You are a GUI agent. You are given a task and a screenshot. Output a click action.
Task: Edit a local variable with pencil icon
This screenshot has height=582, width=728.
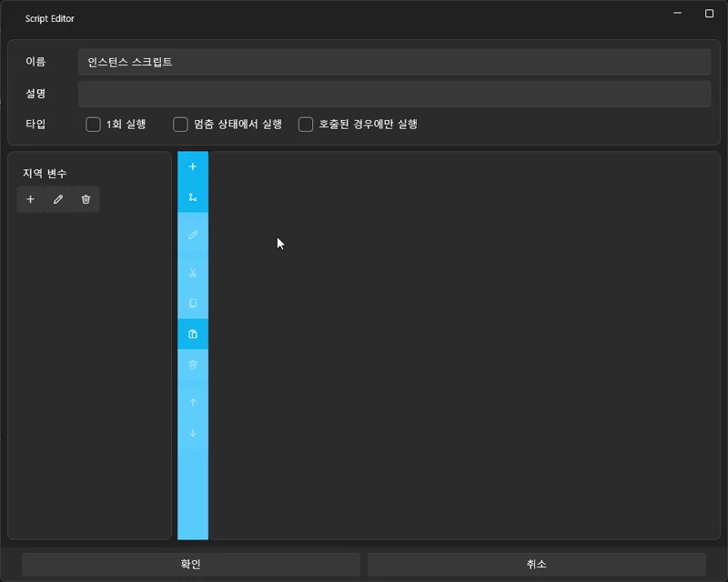click(x=57, y=199)
